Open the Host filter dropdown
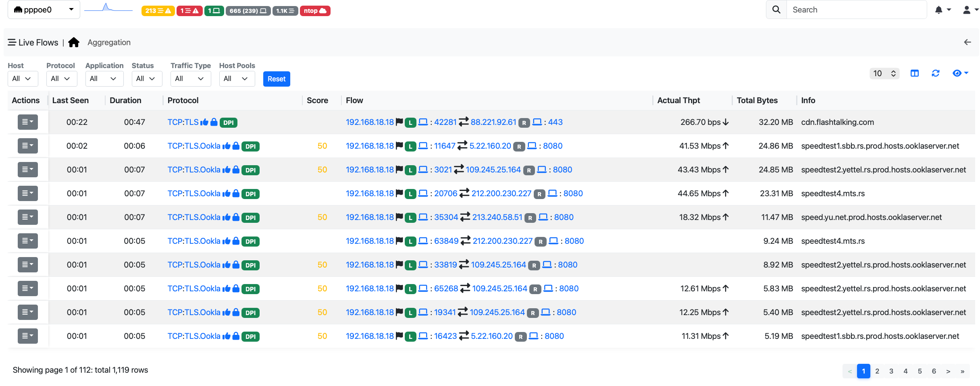The height and width of the screenshot is (386, 980). pos(23,79)
